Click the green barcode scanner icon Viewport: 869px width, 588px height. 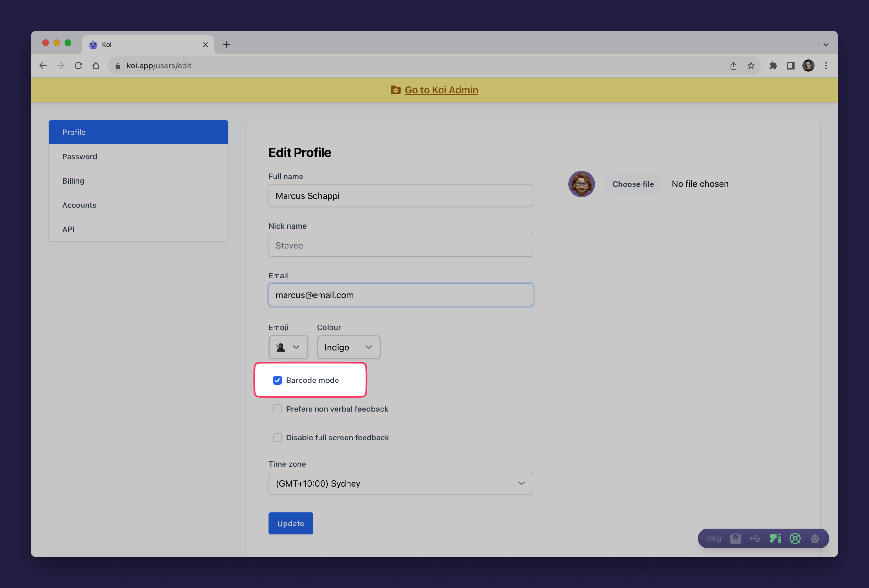point(775,538)
